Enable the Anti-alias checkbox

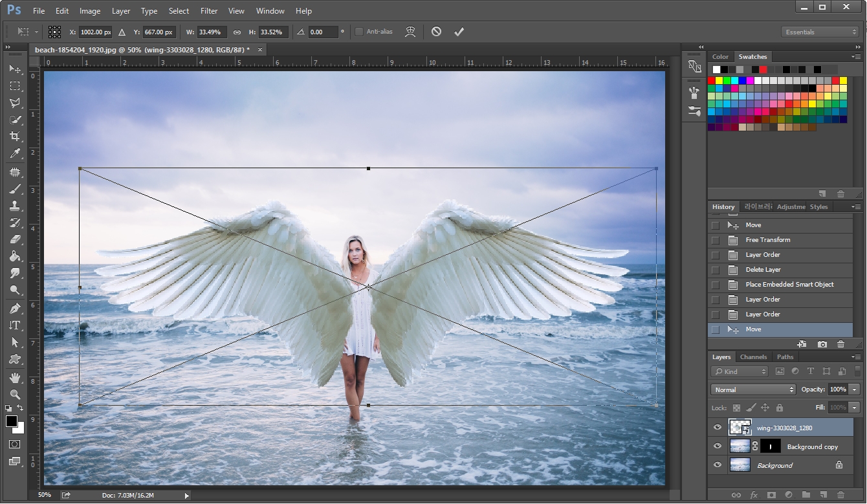tap(358, 31)
